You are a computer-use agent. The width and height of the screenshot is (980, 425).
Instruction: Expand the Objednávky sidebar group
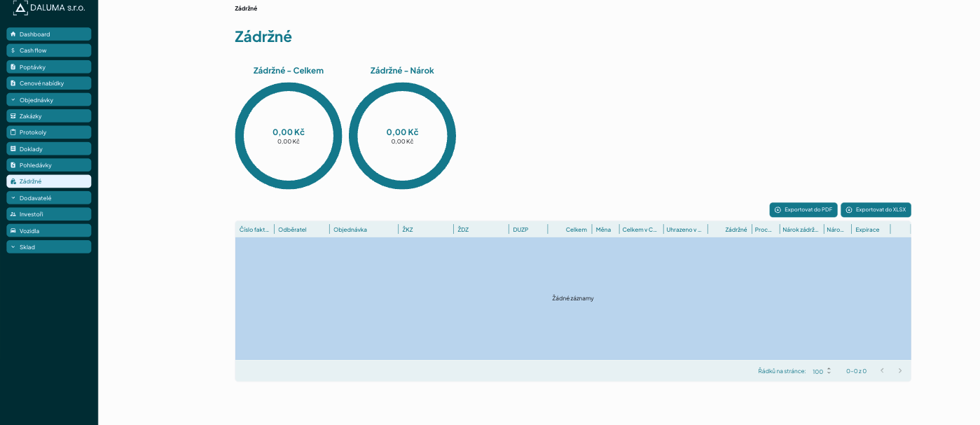click(x=49, y=99)
